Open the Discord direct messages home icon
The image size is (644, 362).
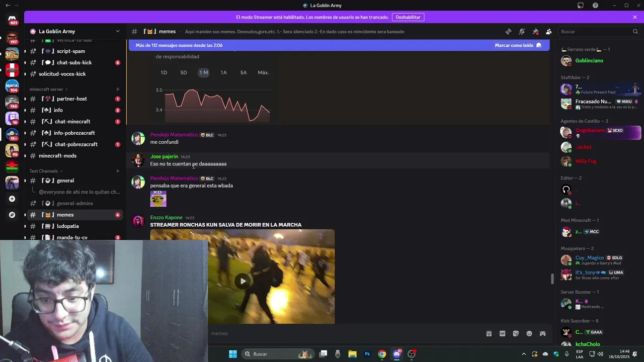(12, 20)
